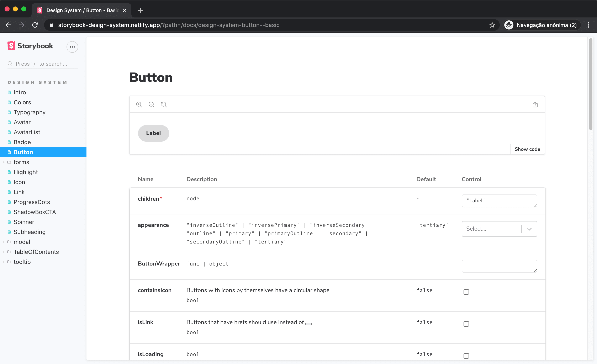Open the Storybook ellipsis menu
The height and width of the screenshot is (364, 597).
(x=72, y=47)
